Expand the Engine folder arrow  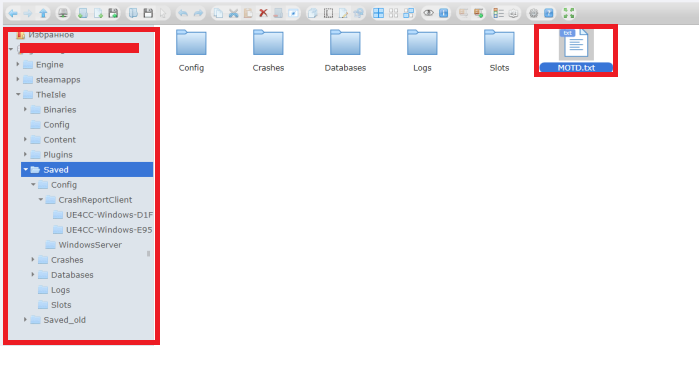[x=18, y=65]
